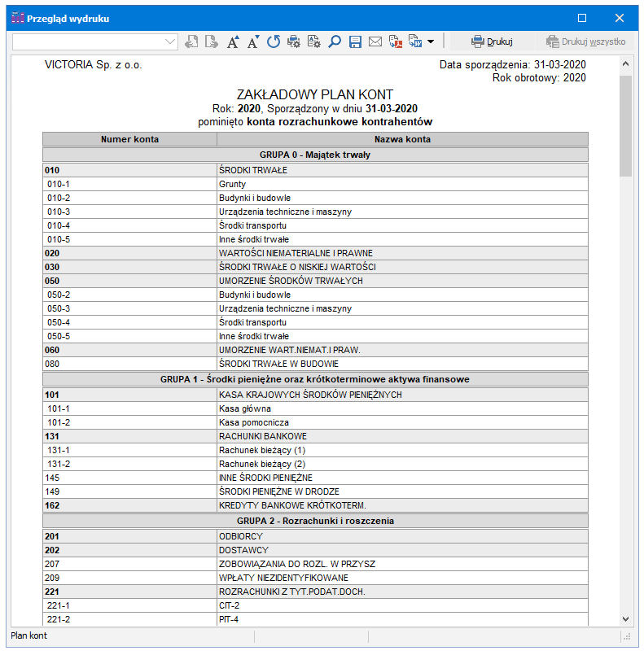644x655 pixels.
Task: Save the printout with floppy icon
Action: 355,41
